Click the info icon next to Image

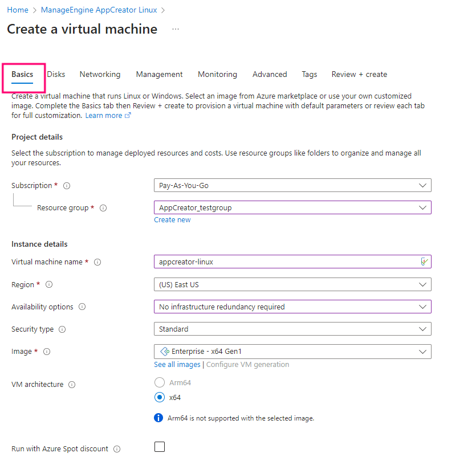(47, 352)
